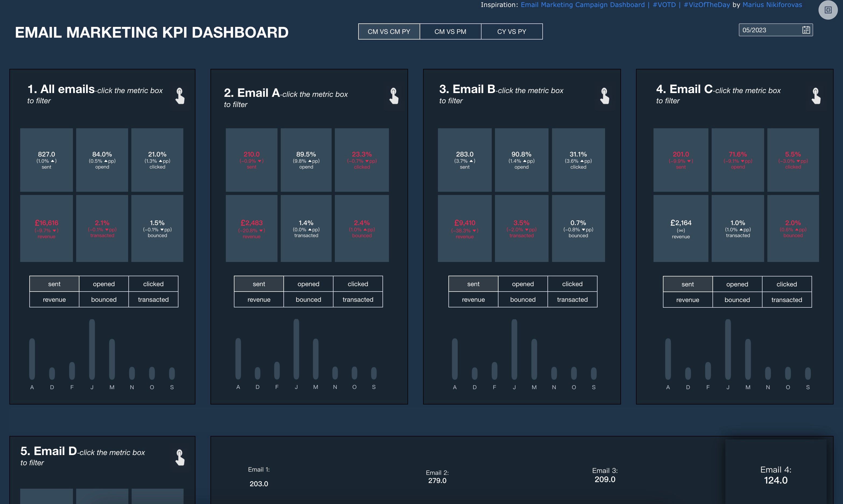Screen dimensions: 843x504
Task: Click the round grid icon at top right
Action: pyautogui.click(x=828, y=10)
